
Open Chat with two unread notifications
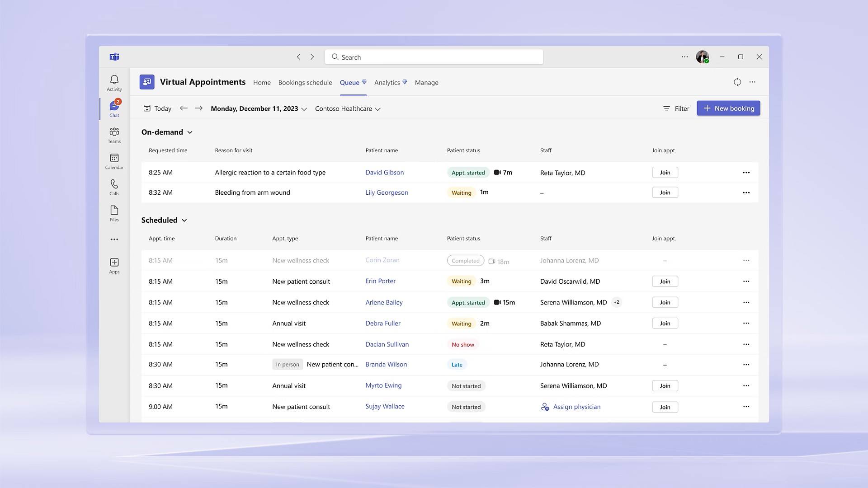click(x=114, y=109)
